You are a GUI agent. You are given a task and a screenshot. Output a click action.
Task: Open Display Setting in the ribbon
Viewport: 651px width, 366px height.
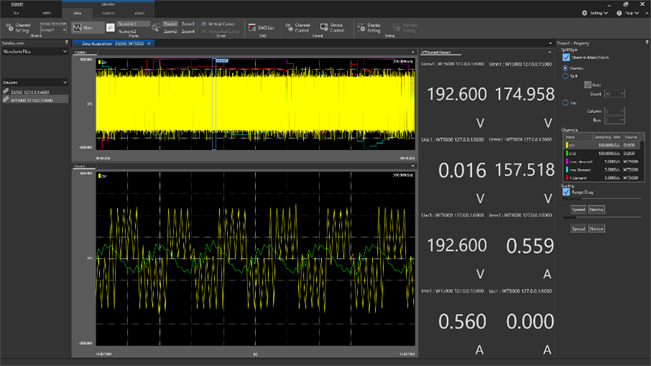click(369, 27)
